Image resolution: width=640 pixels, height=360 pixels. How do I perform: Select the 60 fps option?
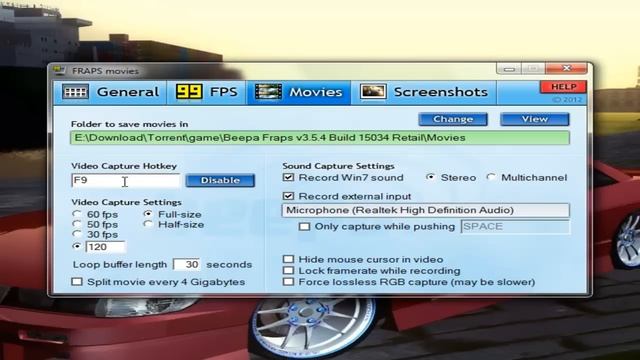click(x=77, y=214)
